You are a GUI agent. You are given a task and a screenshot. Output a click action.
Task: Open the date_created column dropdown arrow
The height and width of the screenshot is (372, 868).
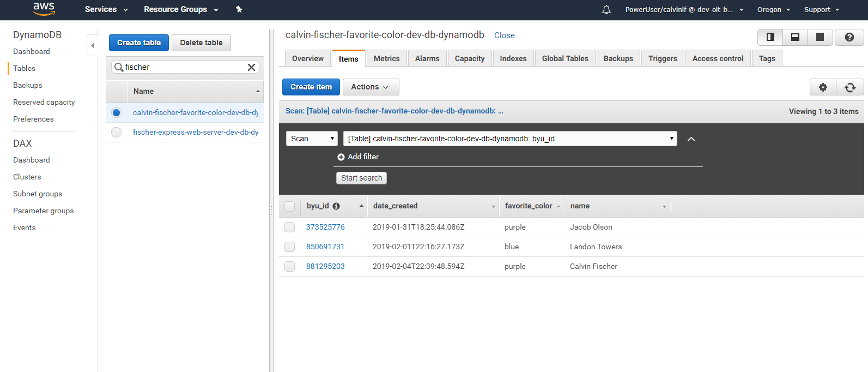tap(493, 206)
